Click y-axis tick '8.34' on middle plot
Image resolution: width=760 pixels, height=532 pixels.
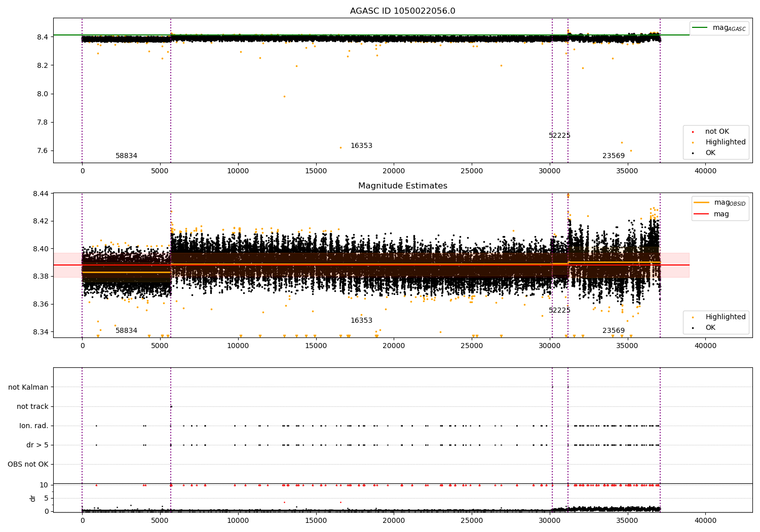pyautogui.click(x=41, y=332)
